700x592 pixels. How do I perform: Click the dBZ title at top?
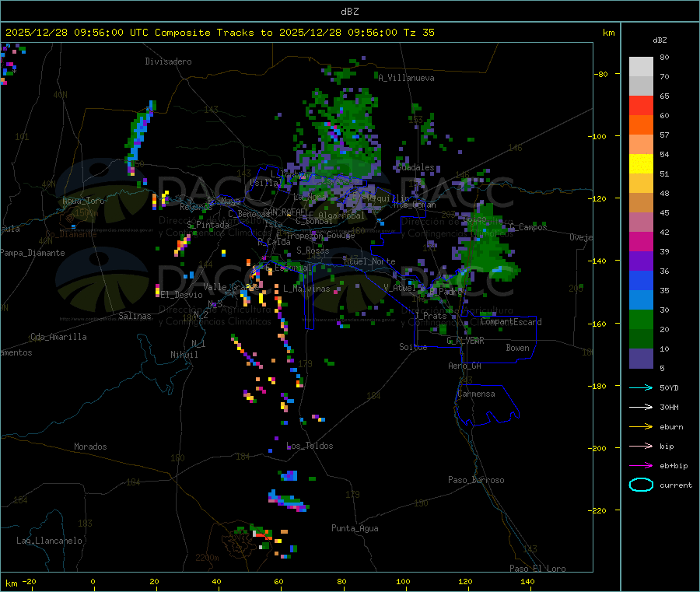coord(349,12)
